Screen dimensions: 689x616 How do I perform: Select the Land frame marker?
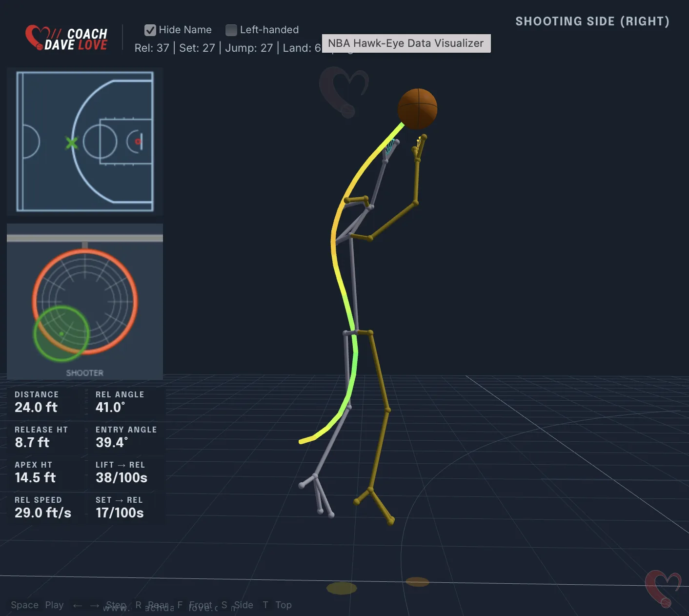coord(302,48)
